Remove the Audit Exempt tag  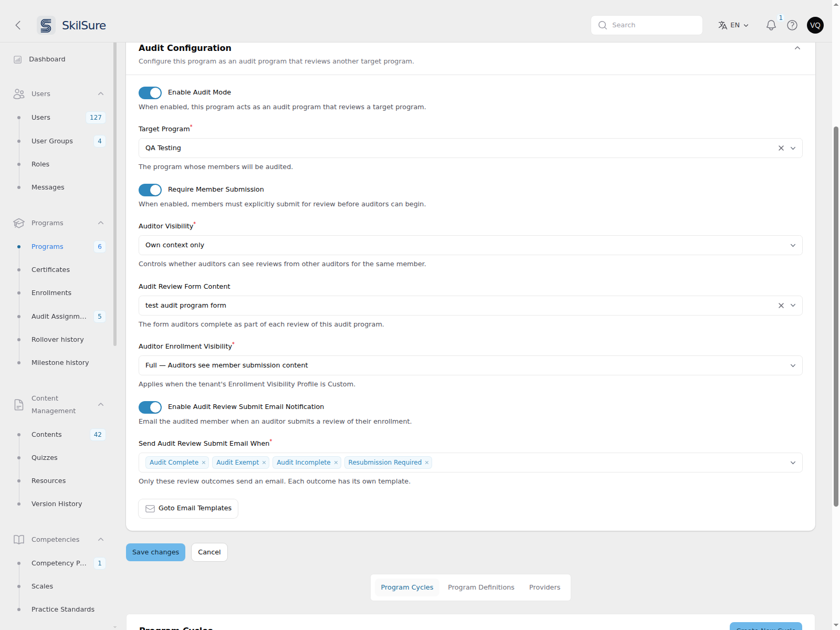pyautogui.click(x=264, y=463)
